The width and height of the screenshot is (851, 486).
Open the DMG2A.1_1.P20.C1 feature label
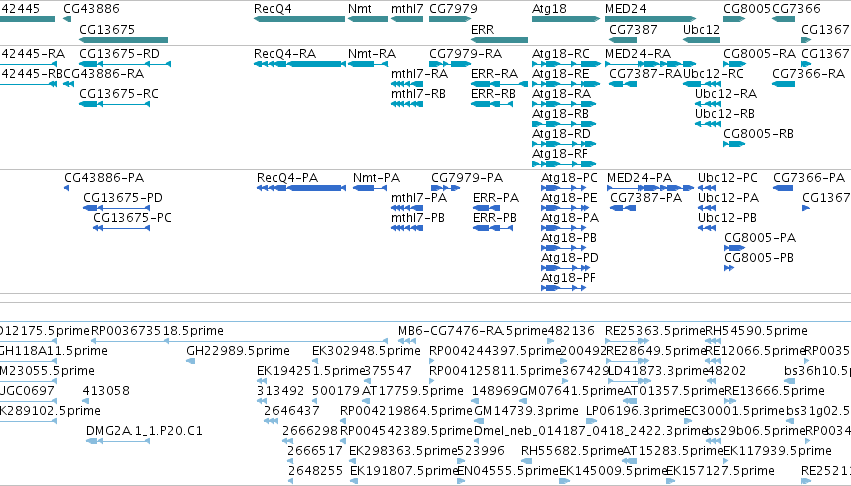pyautogui.click(x=144, y=431)
